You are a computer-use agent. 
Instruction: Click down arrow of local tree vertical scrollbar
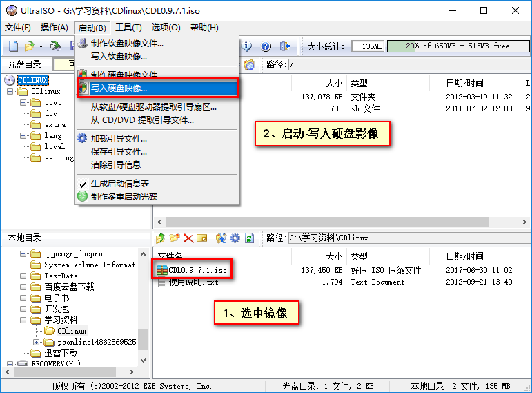point(144,361)
